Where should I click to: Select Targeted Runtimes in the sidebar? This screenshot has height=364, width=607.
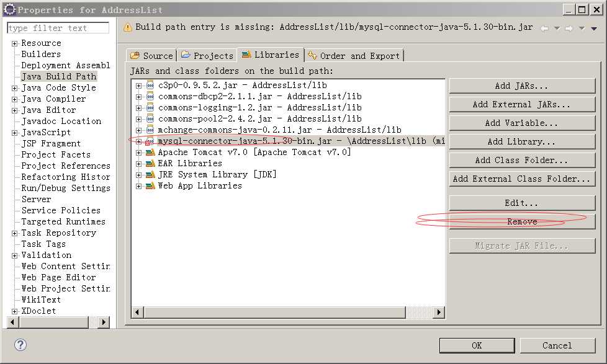(x=63, y=221)
